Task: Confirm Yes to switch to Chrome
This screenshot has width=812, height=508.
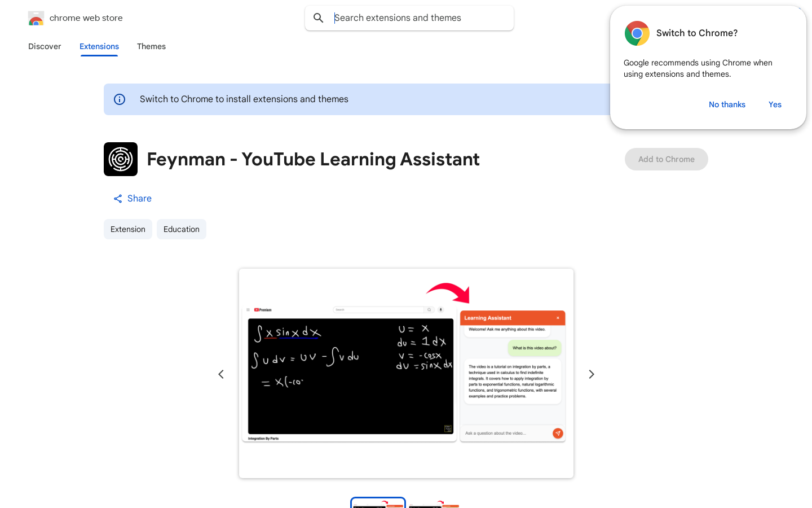Action: click(775, 104)
